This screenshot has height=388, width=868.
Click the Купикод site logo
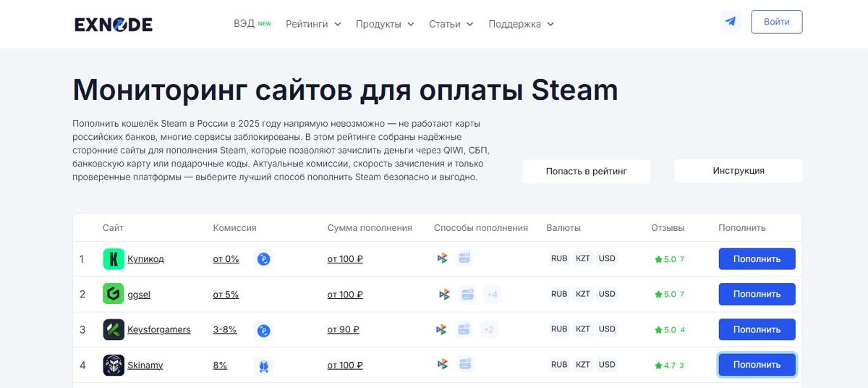click(x=114, y=259)
